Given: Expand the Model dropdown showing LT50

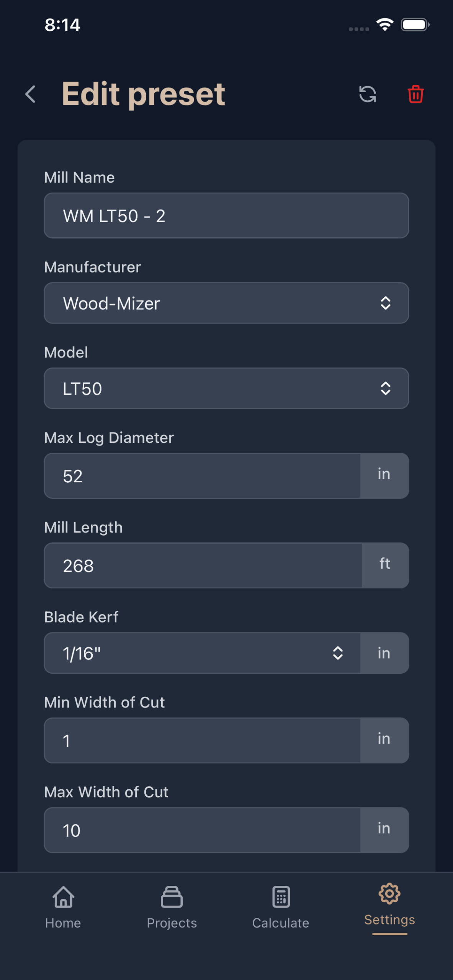Looking at the screenshot, I should pyautogui.click(x=226, y=389).
